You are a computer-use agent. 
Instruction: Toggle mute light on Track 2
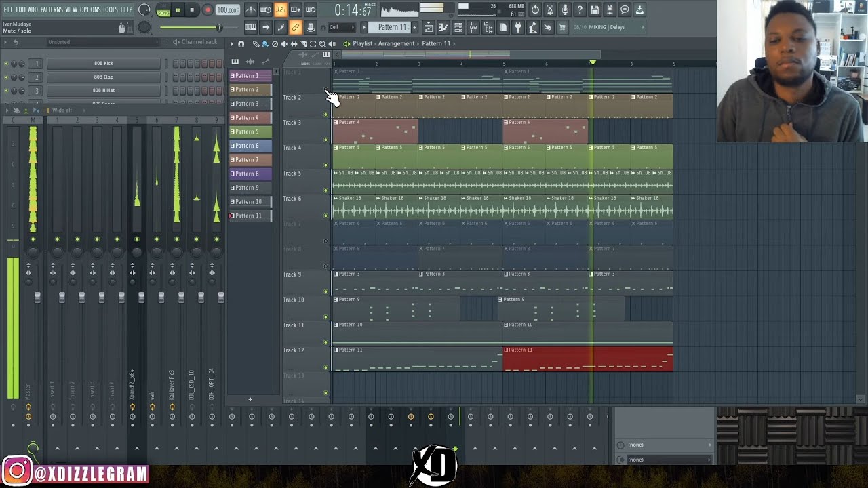coord(325,115)
